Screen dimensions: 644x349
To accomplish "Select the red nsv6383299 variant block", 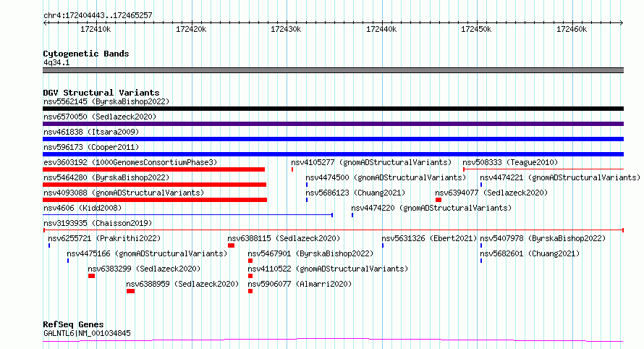I will click(92, 276).
